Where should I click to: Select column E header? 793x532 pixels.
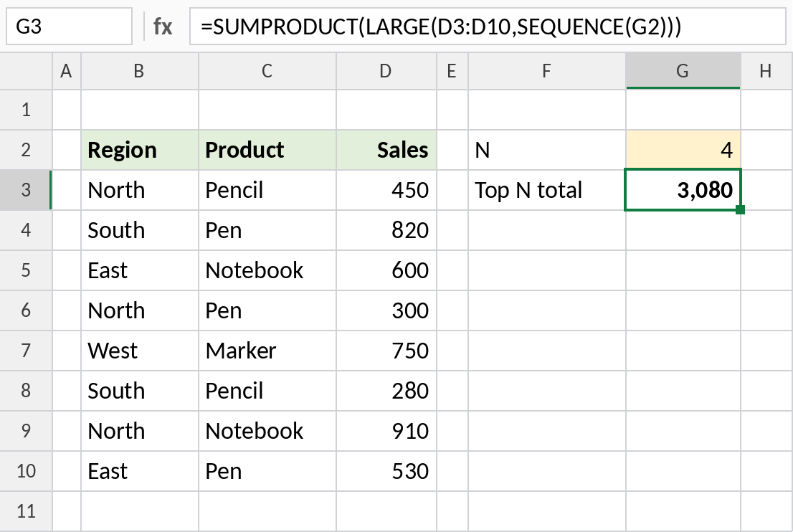(x=452, y=71)
